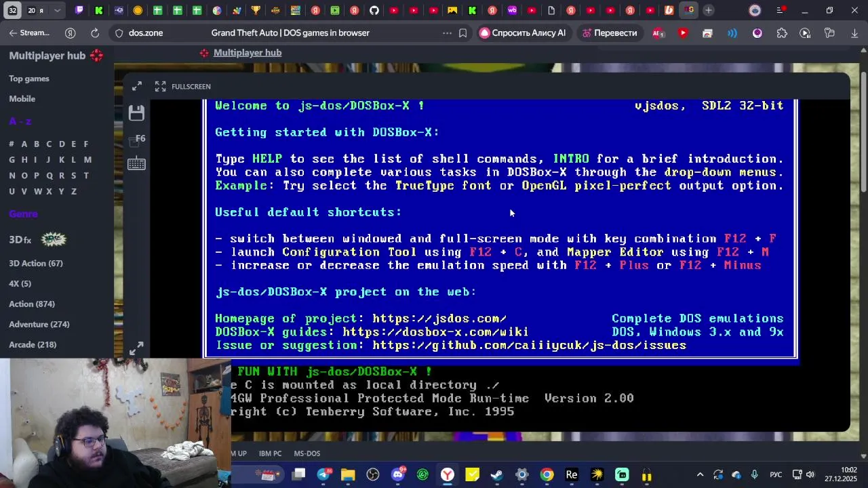
Task: Open the downloads arrow icon in toolbar
Action: [x=854, y=33]
